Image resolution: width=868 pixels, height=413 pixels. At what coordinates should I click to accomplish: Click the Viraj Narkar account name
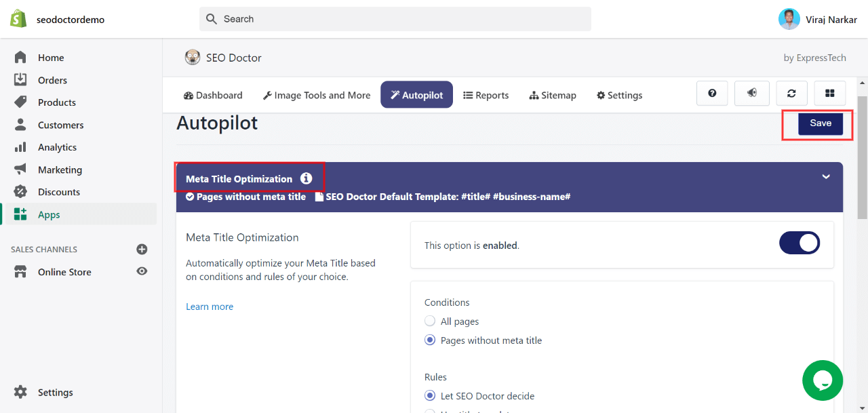click(831, 20)
